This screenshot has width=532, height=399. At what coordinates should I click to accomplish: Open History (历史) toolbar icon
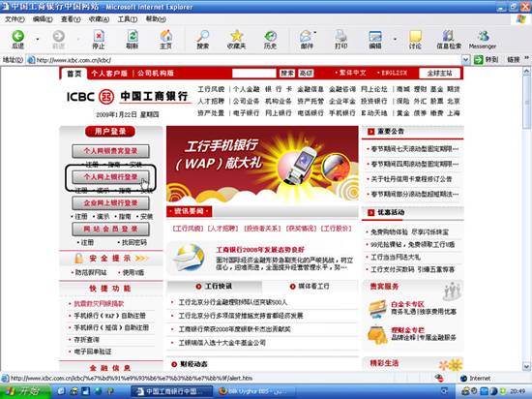pyautogui.click(x=271, y=36)
